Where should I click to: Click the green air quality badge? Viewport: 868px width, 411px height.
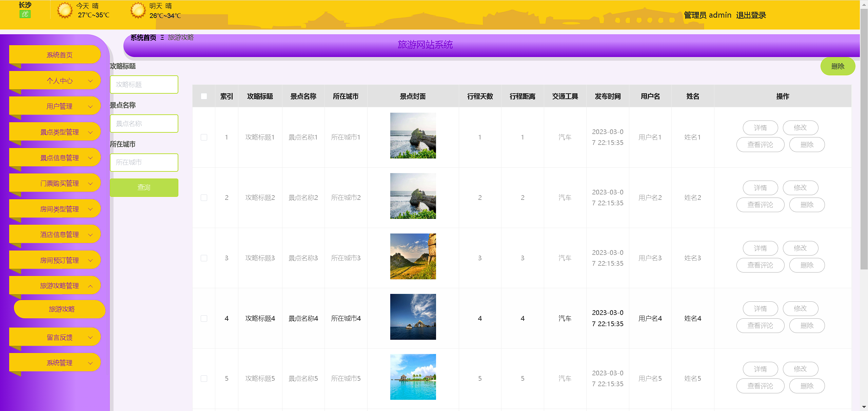point(25,14)
